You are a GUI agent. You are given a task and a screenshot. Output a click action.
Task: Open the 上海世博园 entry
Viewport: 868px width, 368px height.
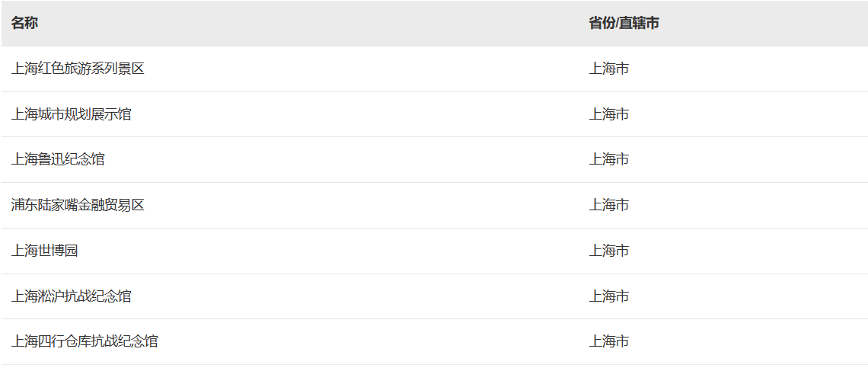(x=44, y=251)
